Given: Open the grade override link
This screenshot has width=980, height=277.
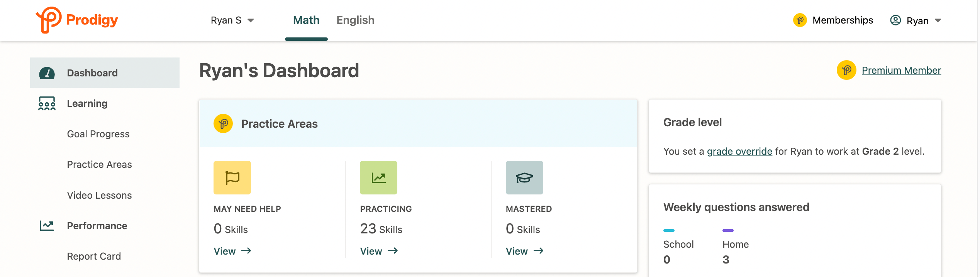Looking at the screenshot, I should pos(739,151).
